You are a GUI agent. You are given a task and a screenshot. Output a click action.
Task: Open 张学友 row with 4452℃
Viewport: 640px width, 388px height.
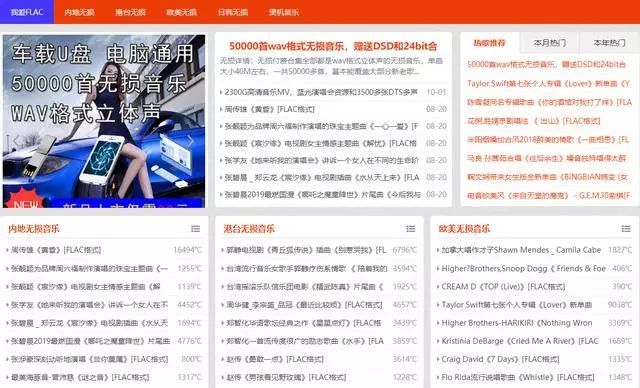(89, 305)
